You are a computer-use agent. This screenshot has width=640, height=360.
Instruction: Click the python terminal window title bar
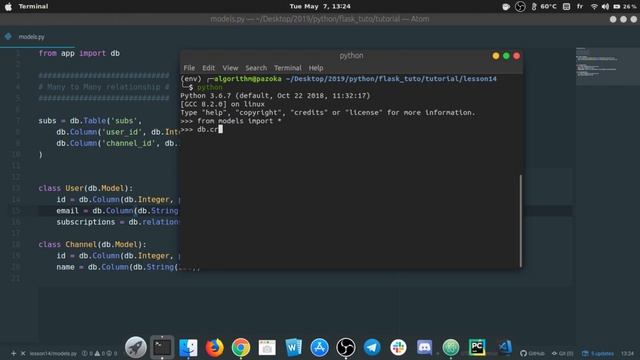[x=351, y=56]
